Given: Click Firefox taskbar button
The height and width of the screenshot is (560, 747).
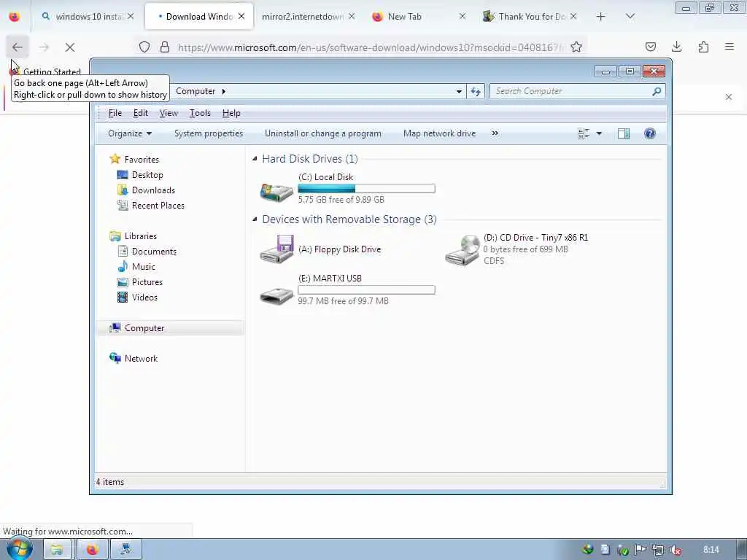Looking at the screenshot, I should (92, 550).
